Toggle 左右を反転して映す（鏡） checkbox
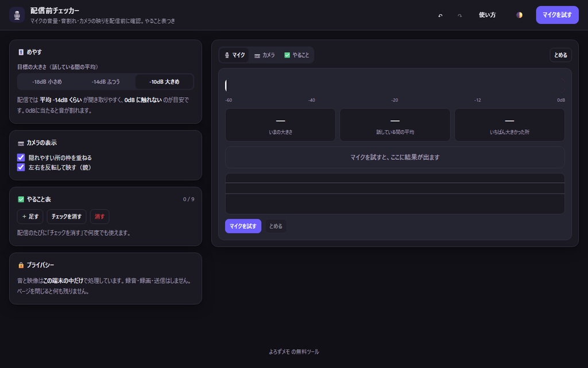This screenshot has height=368, width=588. [21, 167]
